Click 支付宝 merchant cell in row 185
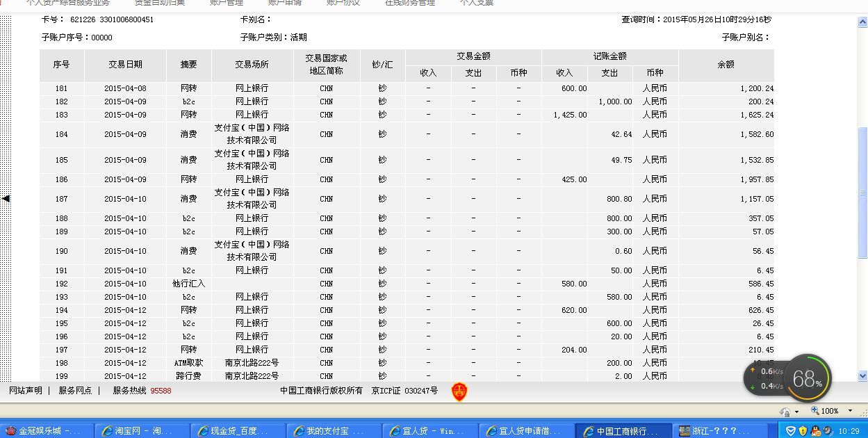Image resolution: width=868 pixels, height=438 pixels. pyautogui.click(x=252, y=160)
